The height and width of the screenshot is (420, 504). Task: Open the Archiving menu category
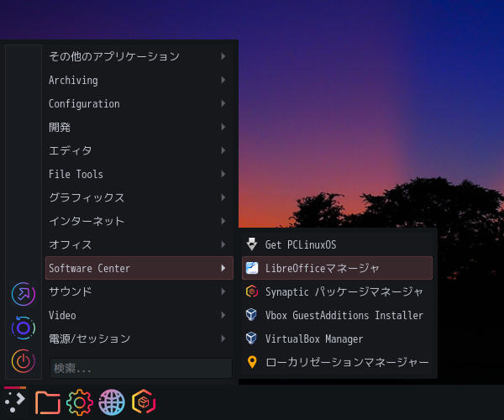tap(139, 80)
